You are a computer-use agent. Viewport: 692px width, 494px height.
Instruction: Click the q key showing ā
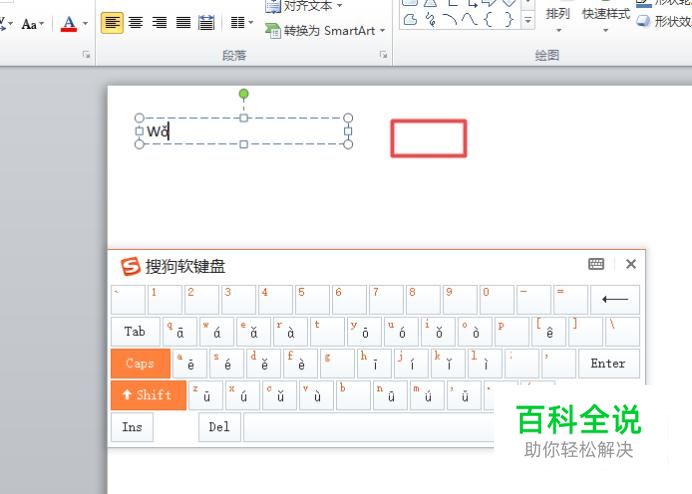pos(180,331)
